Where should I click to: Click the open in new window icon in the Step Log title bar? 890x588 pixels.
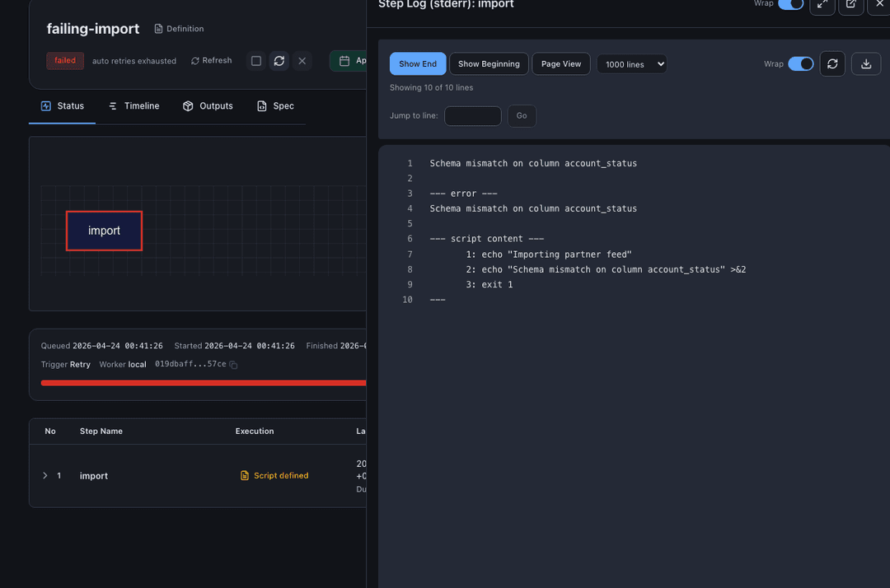[850, 5]
